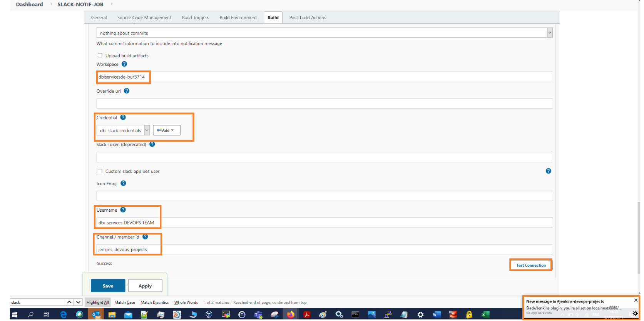This screenshot has height=321, width=644.
Task: Focus the Override url input
Action: [325, 104]
